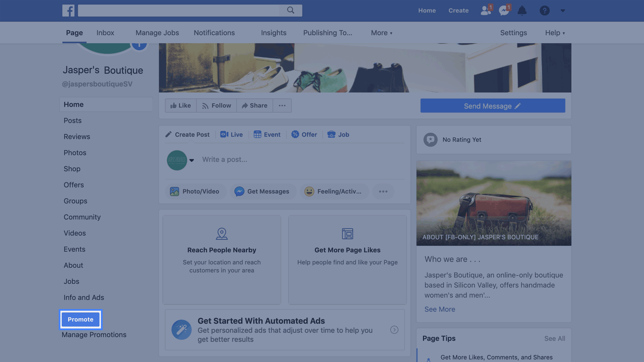Click Home in the top navigation
This screenshot has height=362, width=644.
click(427, 10)
